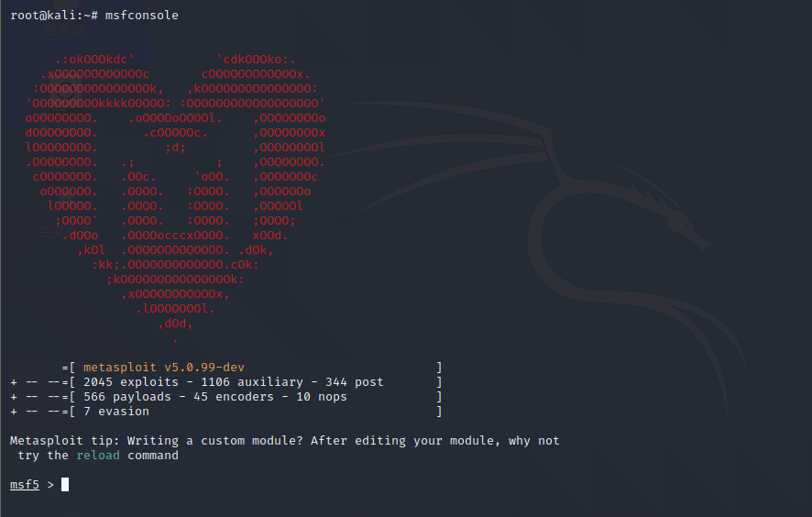Click the ';d;' text in the ASCII banner
Image resolution: width=812 pixels, height=517 pixels.
coord(175,148)
